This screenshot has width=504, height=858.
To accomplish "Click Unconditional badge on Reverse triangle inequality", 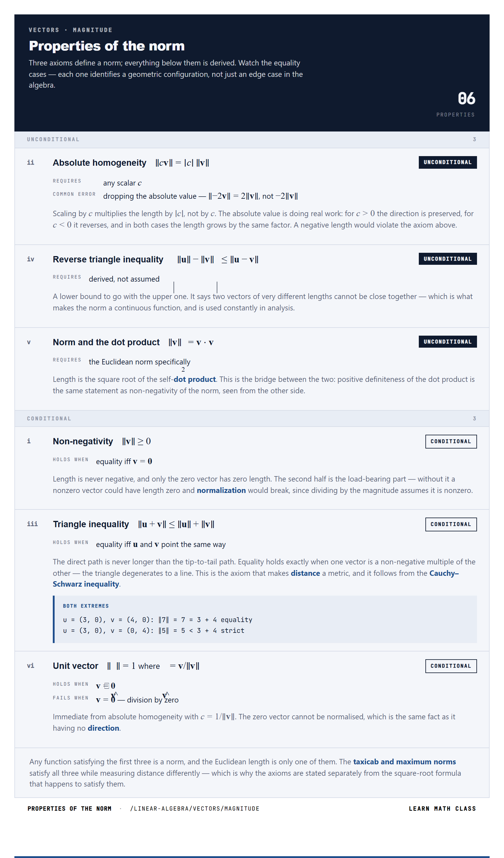I will (x=448, y=259).
